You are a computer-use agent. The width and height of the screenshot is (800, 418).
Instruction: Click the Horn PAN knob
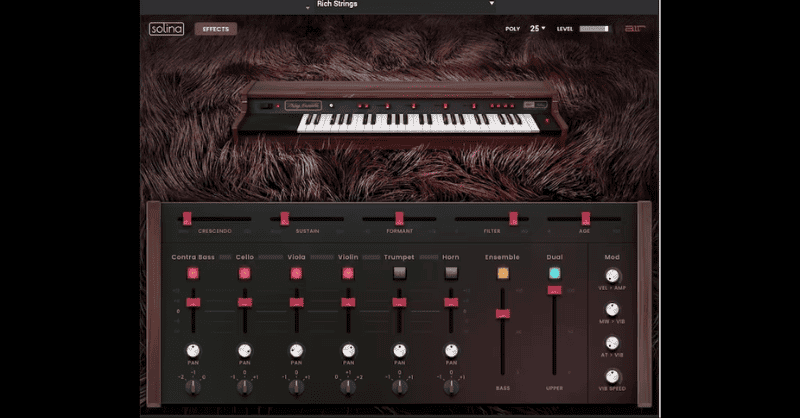[451, 351]
